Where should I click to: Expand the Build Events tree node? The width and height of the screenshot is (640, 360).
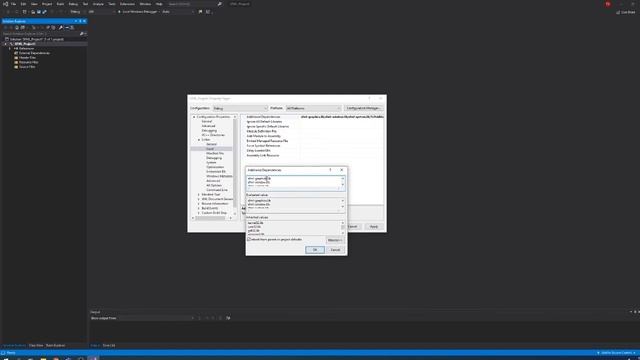click(199, 208)
